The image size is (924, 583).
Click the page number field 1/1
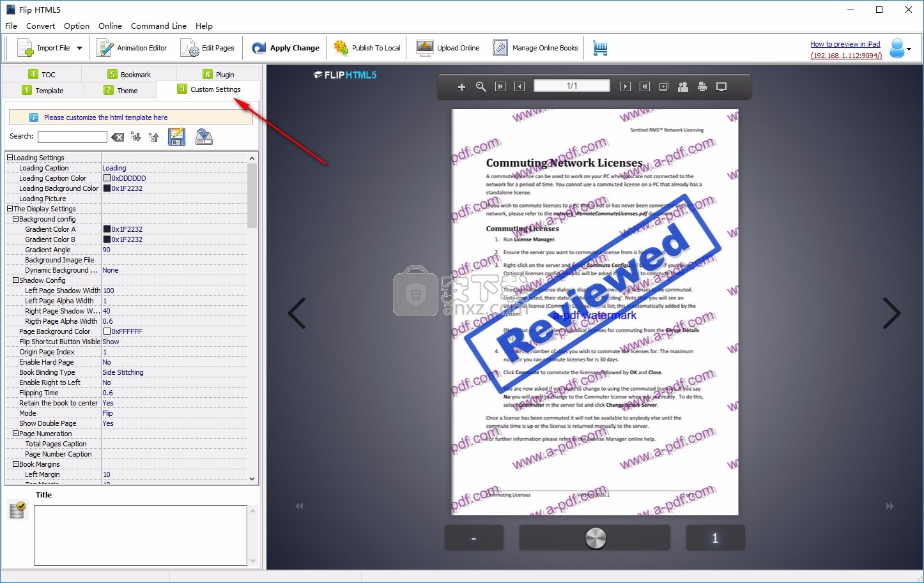(572, 86)
